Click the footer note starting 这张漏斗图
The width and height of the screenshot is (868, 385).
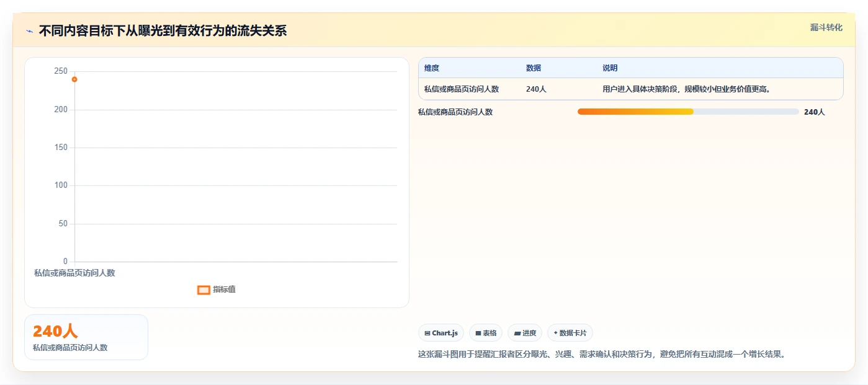[x=602, y=355]
